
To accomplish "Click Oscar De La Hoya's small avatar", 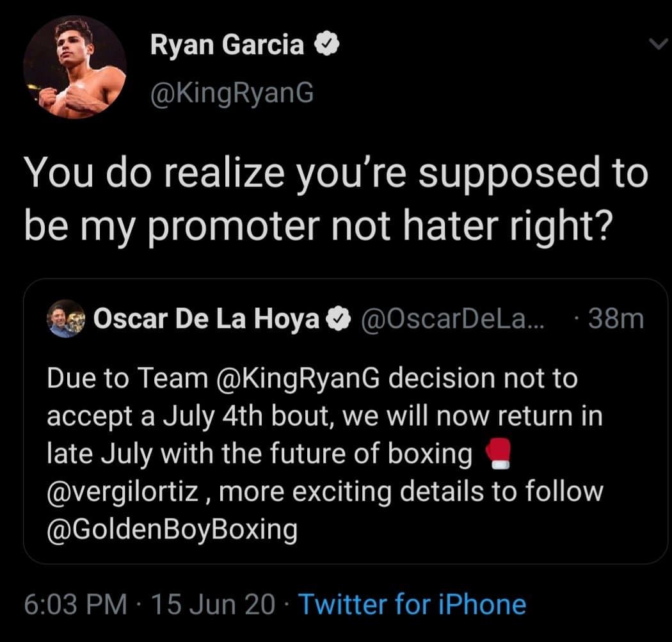I will click(x=65, y=319).
